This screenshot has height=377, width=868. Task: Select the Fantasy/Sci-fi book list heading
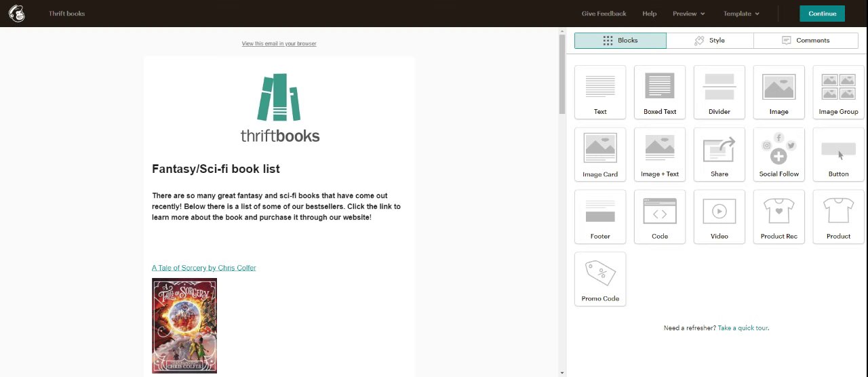(216, 169)
